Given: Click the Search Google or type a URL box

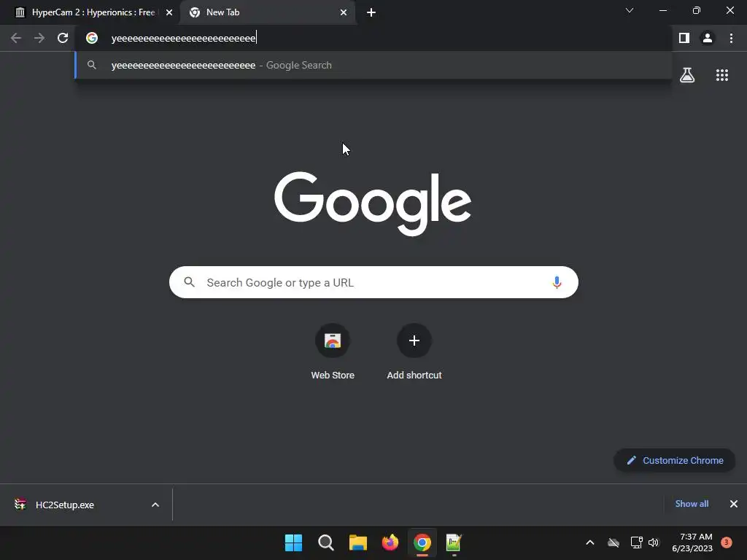Looking at the screenshot, I should coord(373,282).
